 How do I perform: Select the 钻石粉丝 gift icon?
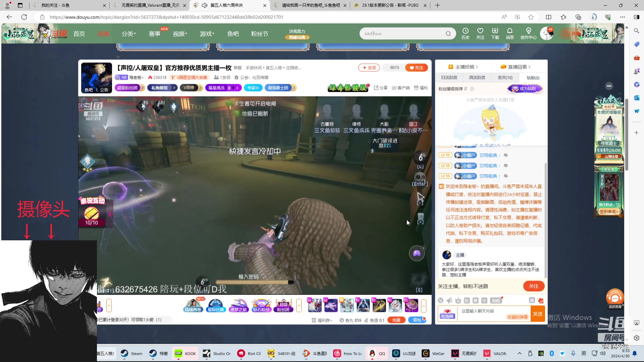(x=261, y=305)
